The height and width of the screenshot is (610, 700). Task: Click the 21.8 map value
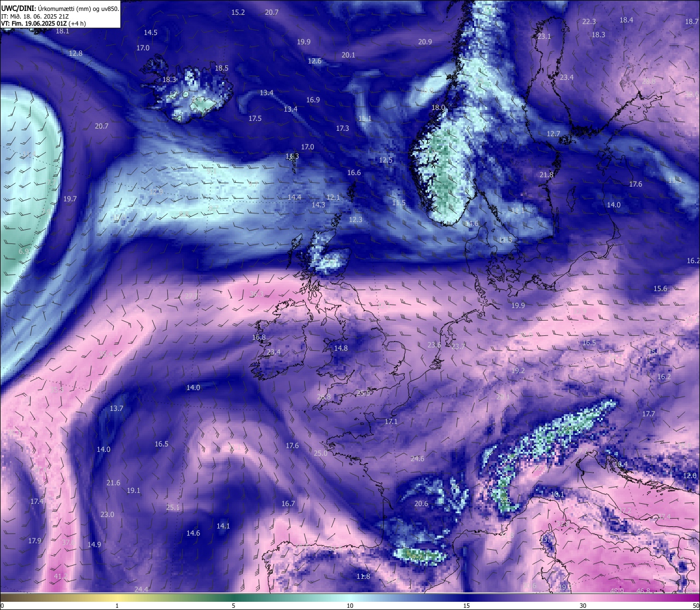[x=546, y=175]
